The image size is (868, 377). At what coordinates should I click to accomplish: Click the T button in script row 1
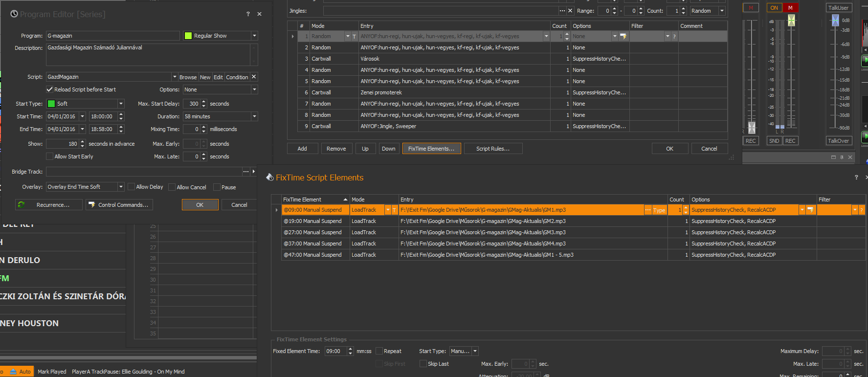pos(354,36)
